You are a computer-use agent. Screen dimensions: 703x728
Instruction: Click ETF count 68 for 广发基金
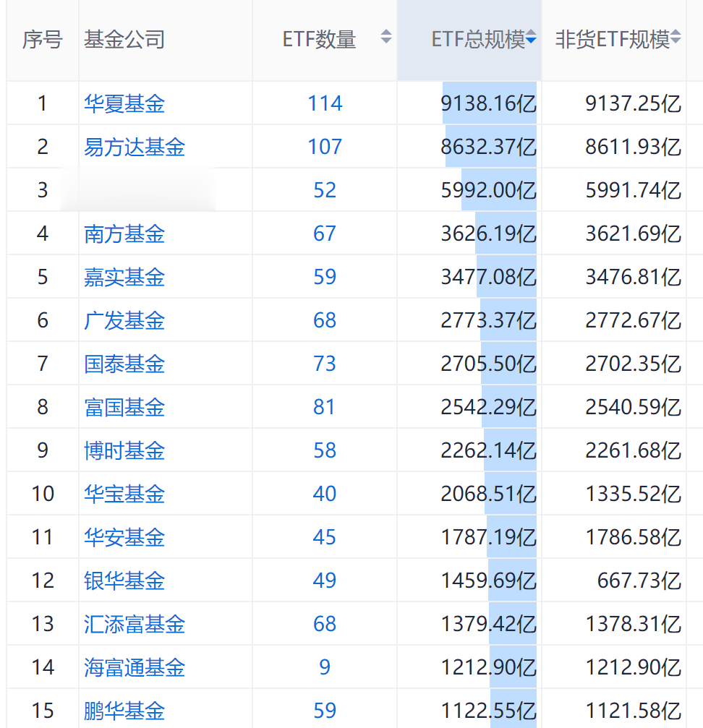[x=325, y=320]
